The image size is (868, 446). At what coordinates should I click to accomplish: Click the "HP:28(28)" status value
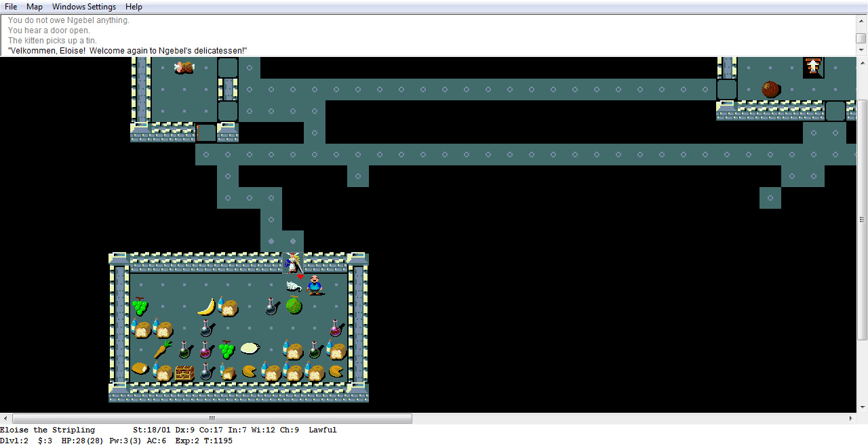point(83,441)
